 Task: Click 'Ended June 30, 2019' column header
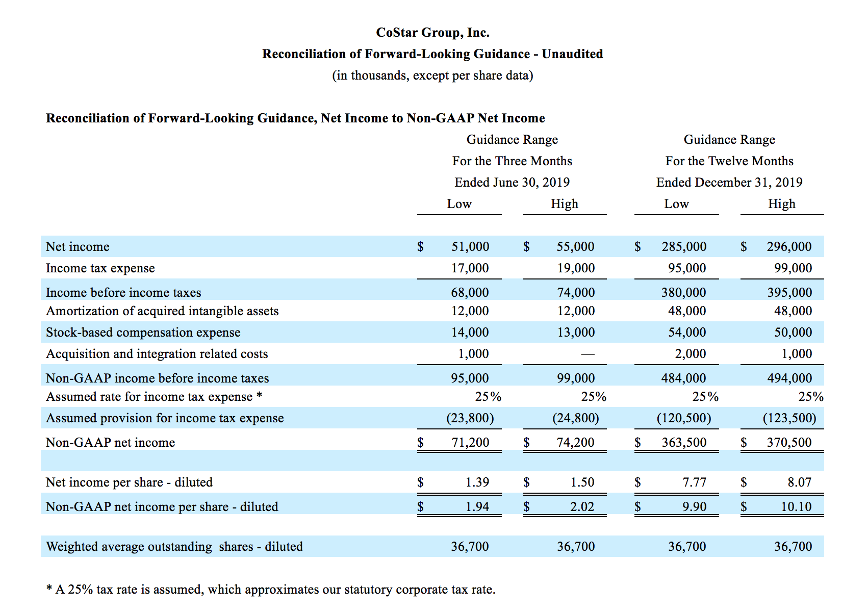(512, 183)
